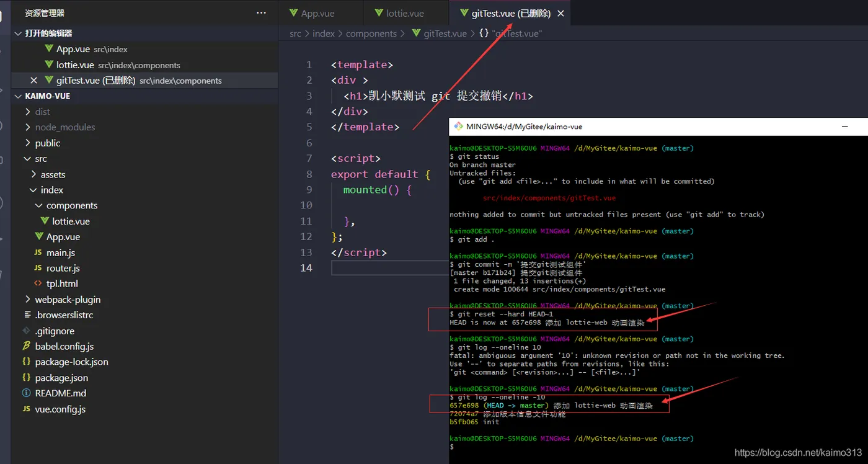Expand the webpack-plugin folder
Image resolution: width=868 pixels, height=464 pixels.
tap(27, 300)
